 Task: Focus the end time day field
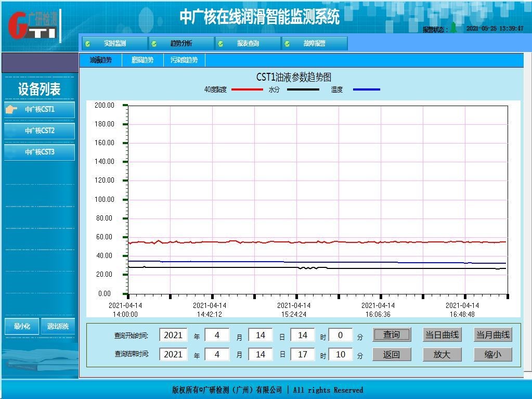[x=260, y=355]
